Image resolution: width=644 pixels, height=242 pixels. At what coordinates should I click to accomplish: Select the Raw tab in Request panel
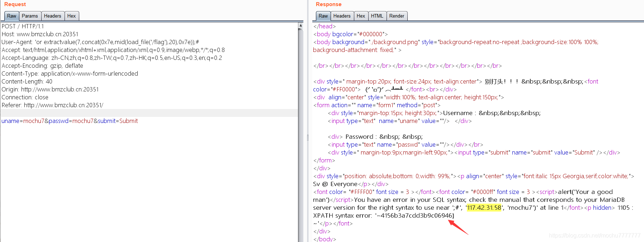tap(11, 16)
